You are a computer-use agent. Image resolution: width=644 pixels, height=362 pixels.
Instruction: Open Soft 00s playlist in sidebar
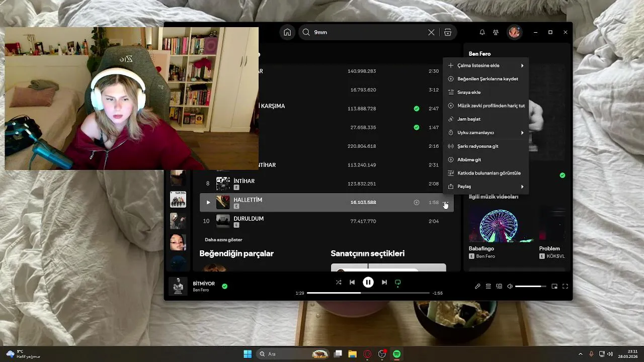point(178,200)
